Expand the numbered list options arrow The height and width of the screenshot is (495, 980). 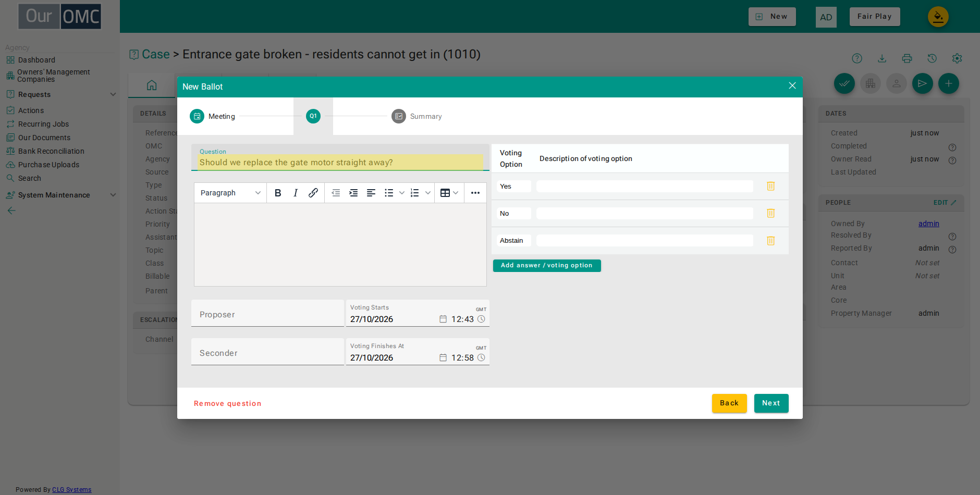pos(428,193)
